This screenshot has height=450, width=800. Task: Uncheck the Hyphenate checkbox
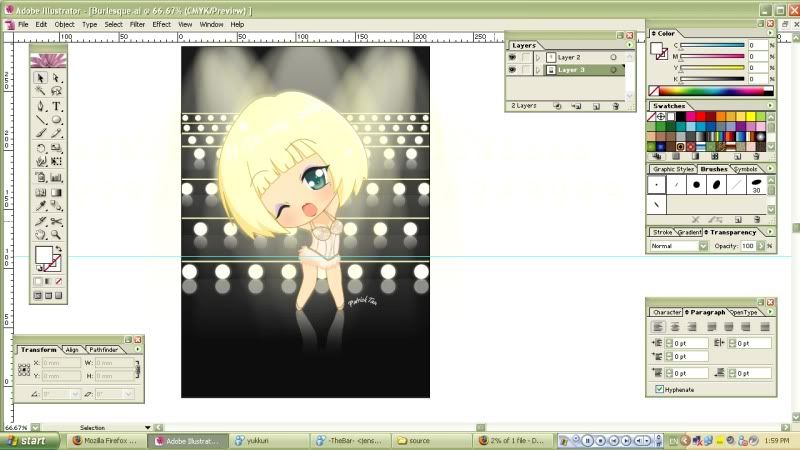pos(658,389)
